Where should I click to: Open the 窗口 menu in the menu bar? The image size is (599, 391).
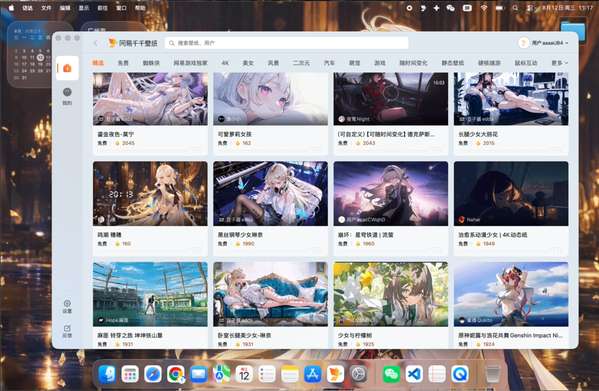point(121,8)
